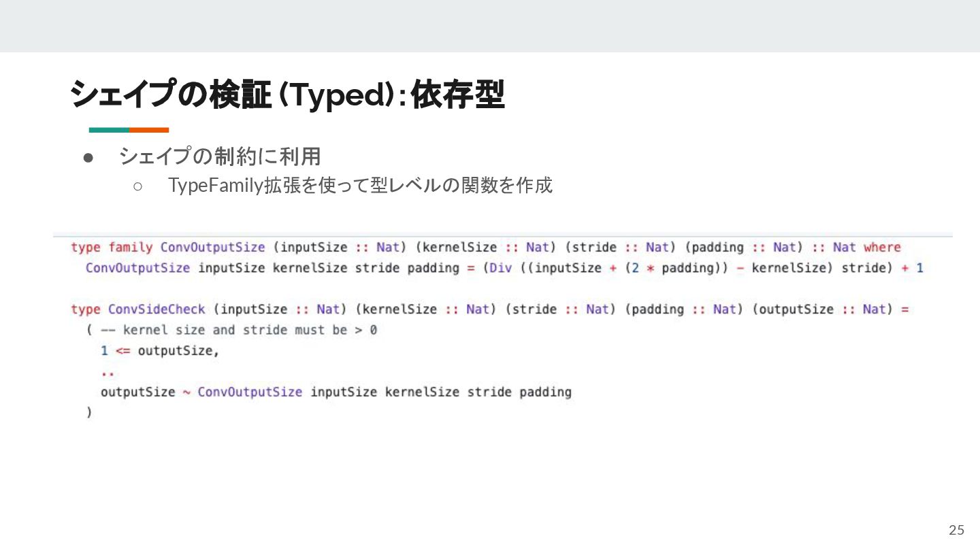Select the bullet text "シェイプの制約に利用"
Screen dimensions: 980x551
(220, 157)
